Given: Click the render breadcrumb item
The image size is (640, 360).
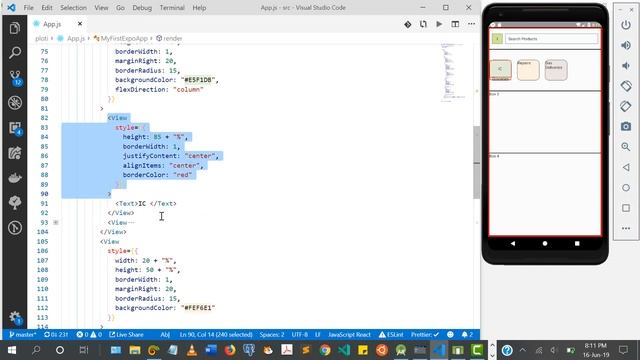Looking at the screenshot, I should pos(173,38).
